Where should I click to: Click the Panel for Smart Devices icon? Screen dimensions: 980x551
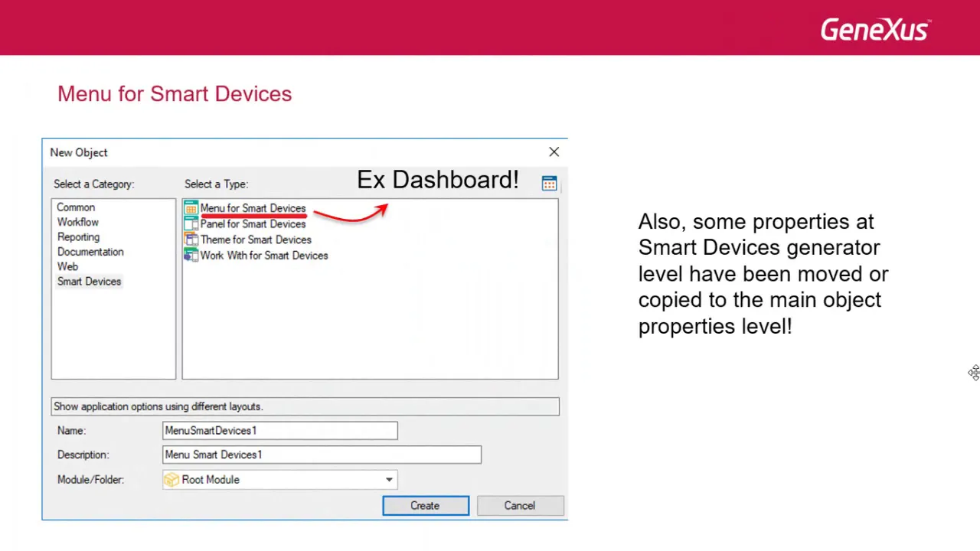(x=191, y=224)
